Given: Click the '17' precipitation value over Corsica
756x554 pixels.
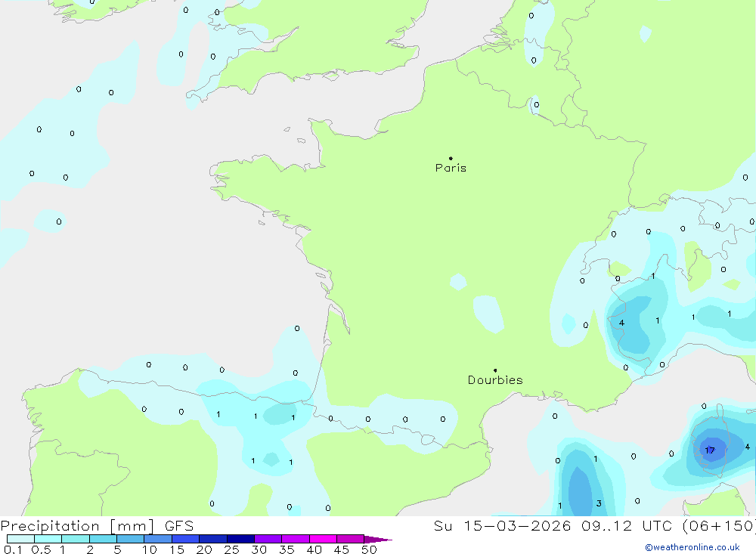Looking at the screenshot, I should coord(710,450).
